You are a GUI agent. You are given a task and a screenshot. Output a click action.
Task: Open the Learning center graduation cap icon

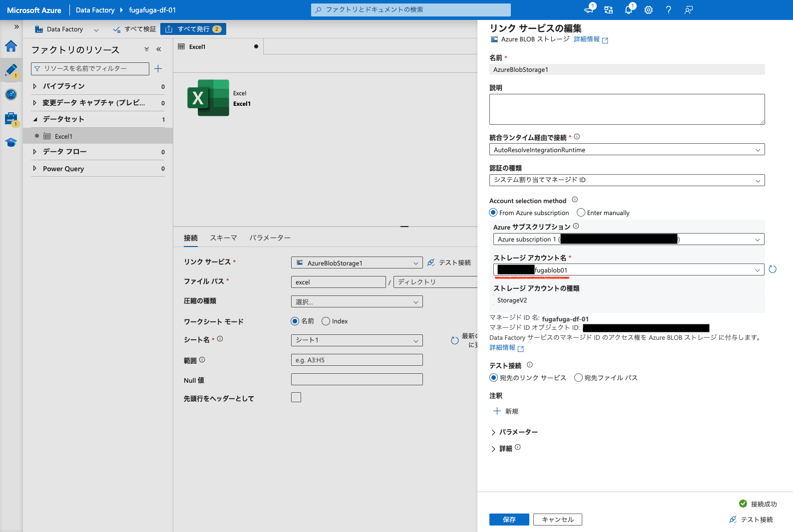pyautogui.click(x=11, y=142)
